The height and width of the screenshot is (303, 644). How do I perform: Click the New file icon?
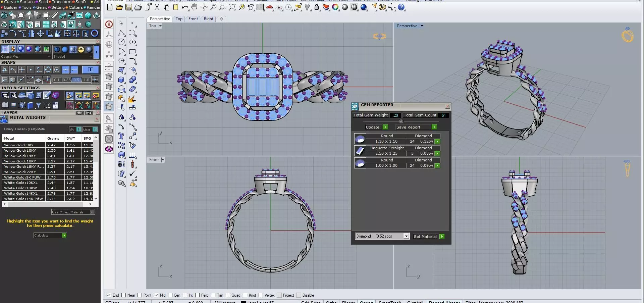[110, 7]
